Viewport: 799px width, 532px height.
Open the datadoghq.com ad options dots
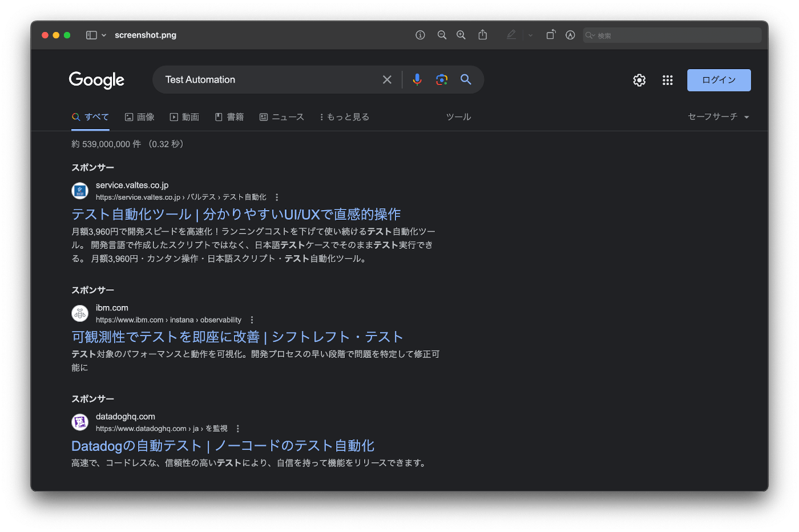[238, 429]
